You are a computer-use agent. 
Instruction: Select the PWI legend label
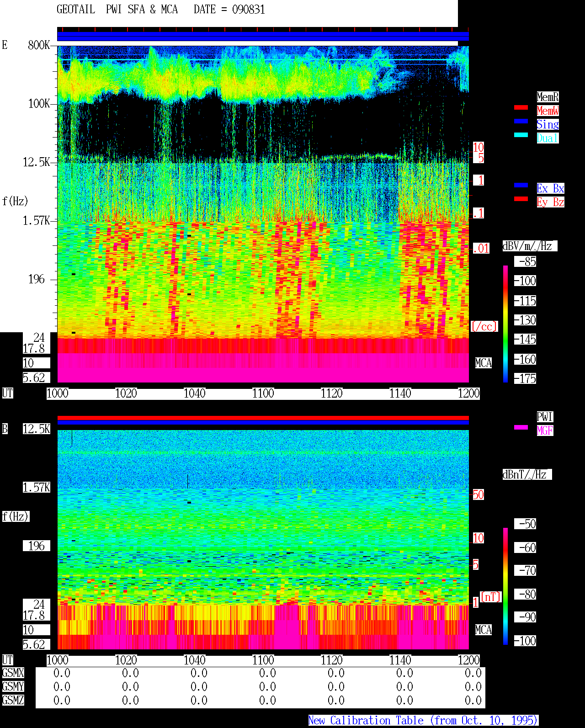(545, 417)
